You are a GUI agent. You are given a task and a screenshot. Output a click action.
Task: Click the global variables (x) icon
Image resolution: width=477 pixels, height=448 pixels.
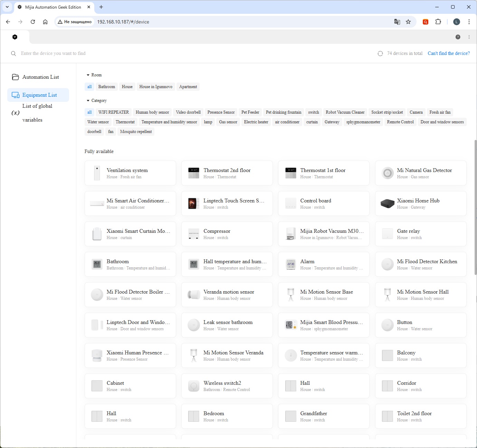click(16, 113)
